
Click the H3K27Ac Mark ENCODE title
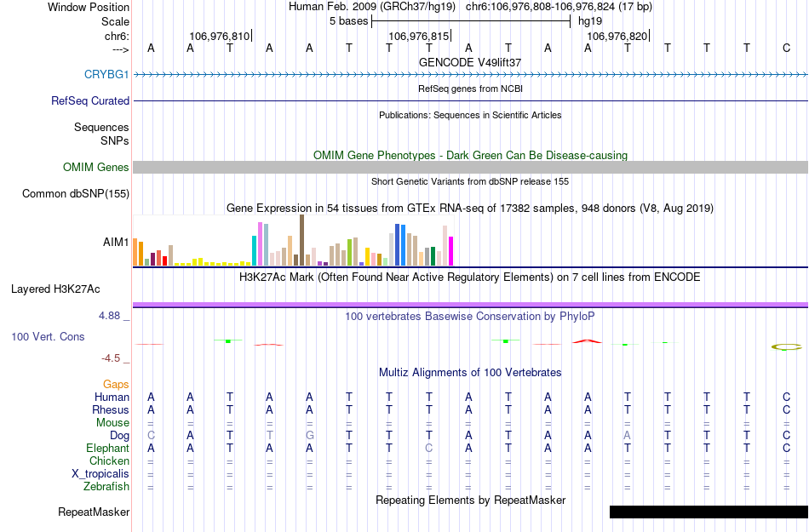click(470, 277)
